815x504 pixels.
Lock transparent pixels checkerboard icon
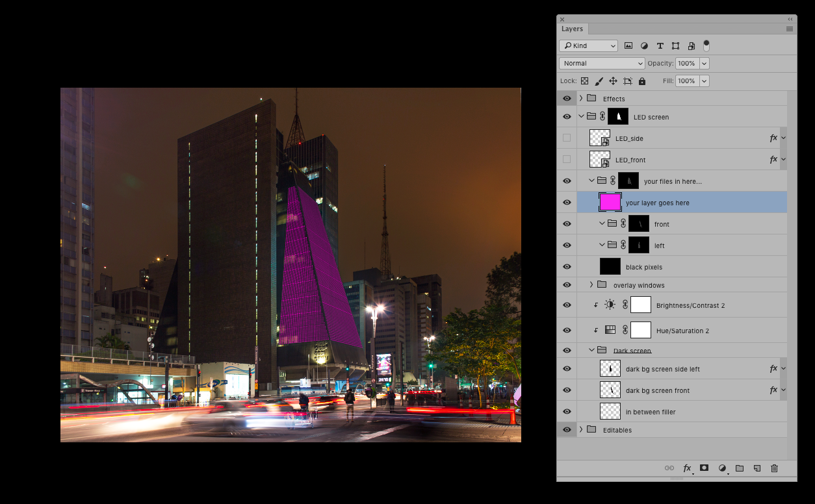[584, 81]
